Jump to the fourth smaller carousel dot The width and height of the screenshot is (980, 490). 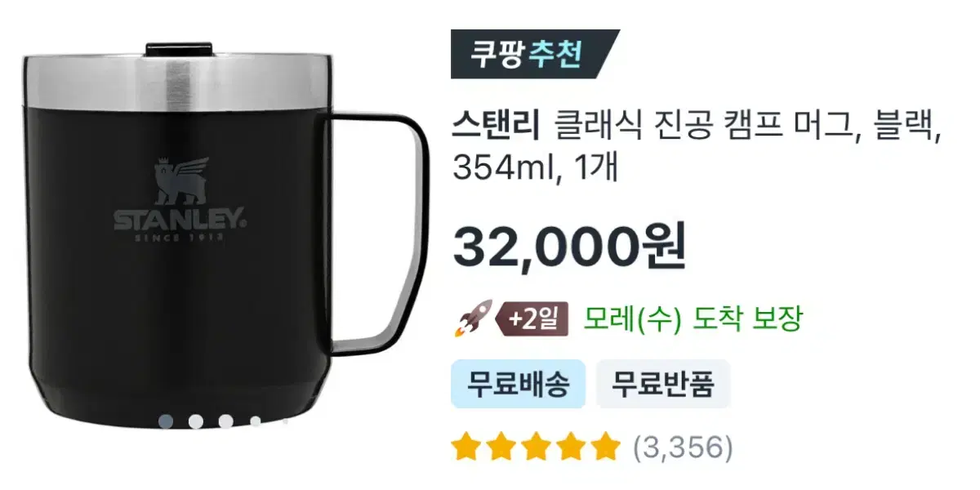(255, 421)
